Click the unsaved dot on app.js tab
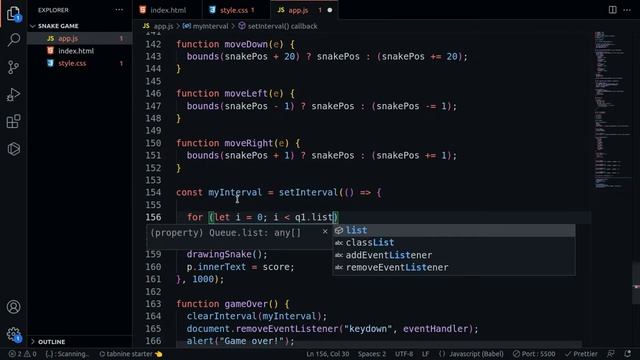640x360 pixels. 330,10
